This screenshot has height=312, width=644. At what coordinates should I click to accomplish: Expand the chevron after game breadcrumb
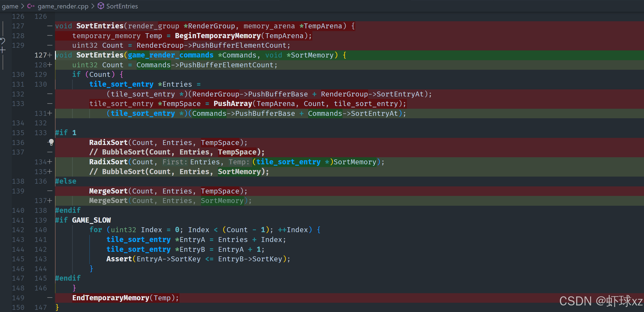click(23, 6)
